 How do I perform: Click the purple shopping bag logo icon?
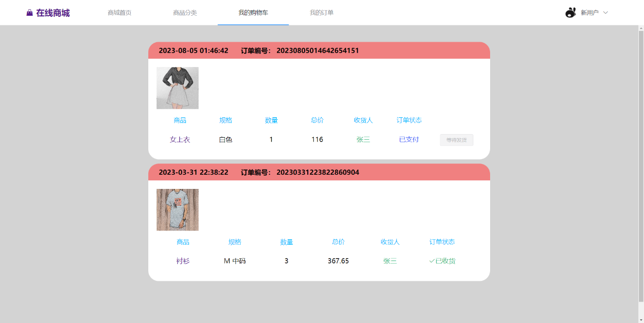(29, 12)
